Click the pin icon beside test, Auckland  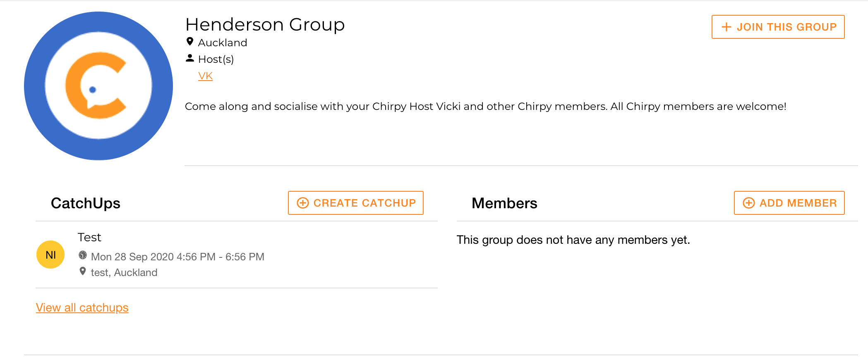pyautogui.click(x=82, y=272)
